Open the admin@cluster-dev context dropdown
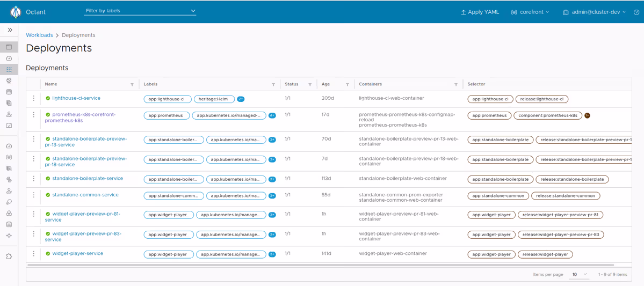 [x=594, y=12]
